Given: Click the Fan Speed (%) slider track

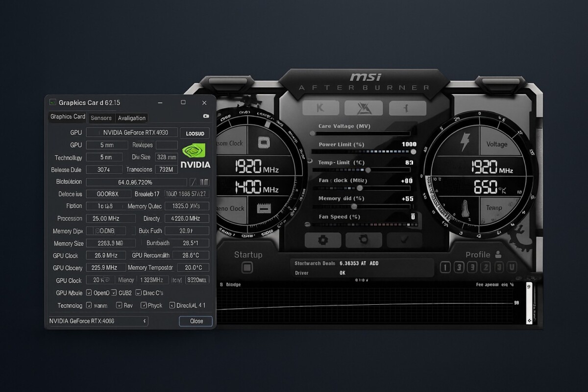Looking at the screenshot, I should click(x=364, y=224).
